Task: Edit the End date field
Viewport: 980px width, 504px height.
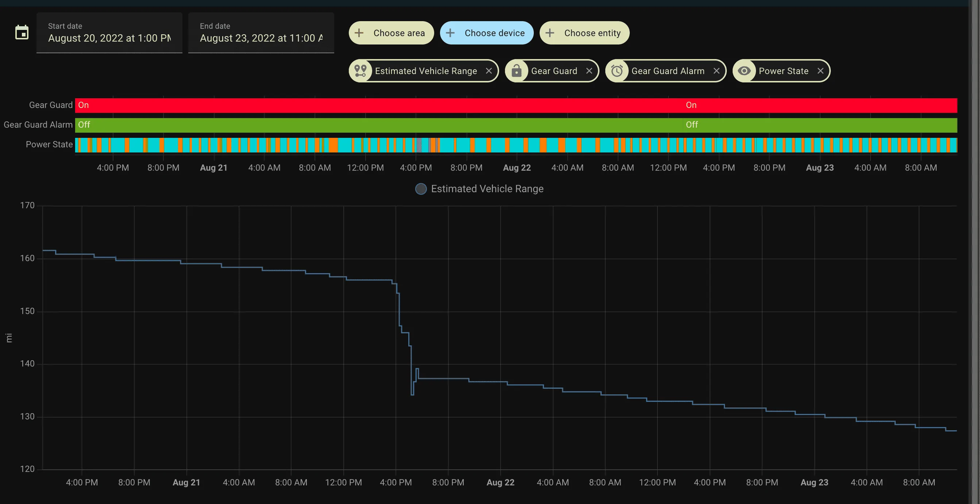Action: pyautogui.click(x=261, y=33)
